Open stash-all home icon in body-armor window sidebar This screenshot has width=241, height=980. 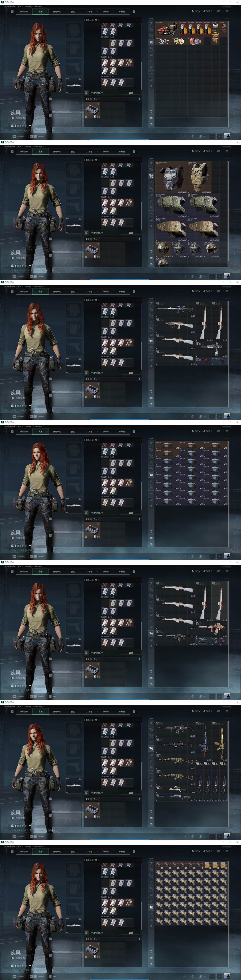click(x=151, y=164)
